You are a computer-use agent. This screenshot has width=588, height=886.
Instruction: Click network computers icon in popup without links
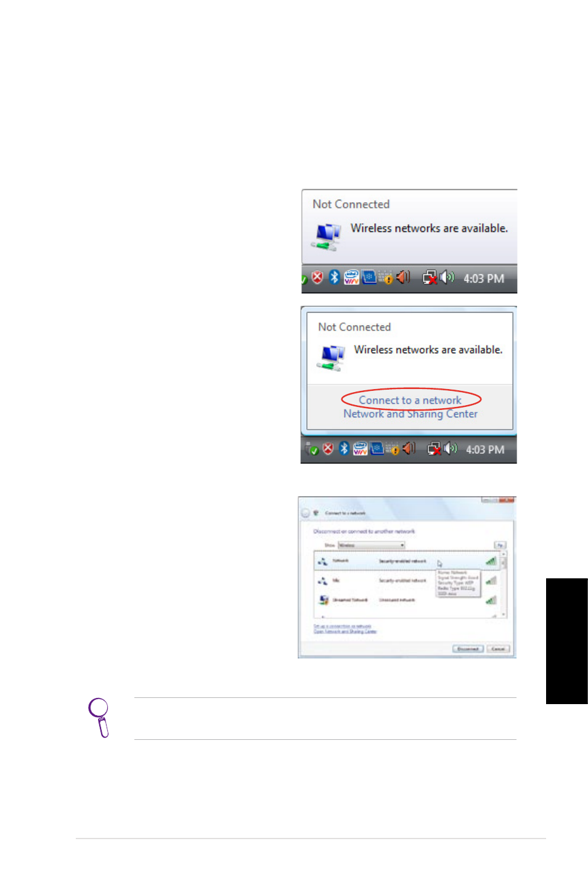[327, 237]
